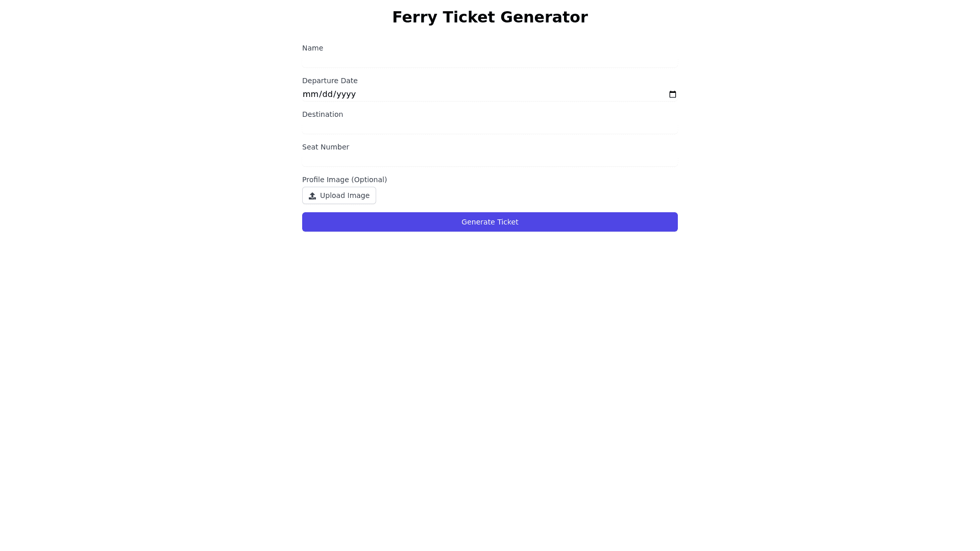Image resolution: width=980 pixels, height=551 pixels.
Task: Click the Ferry Ticket Generator heading
Action: (489, 17)
